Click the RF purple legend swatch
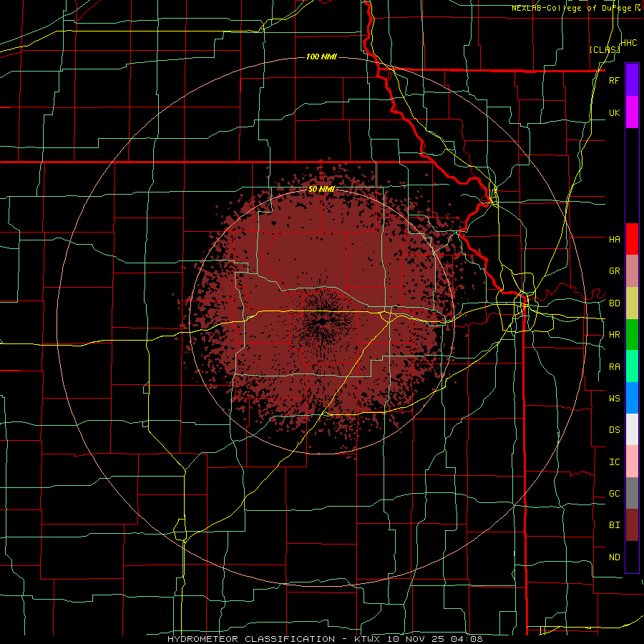This screenshot has height=644, width=644. pyautogui.click(x=632, y=80)
